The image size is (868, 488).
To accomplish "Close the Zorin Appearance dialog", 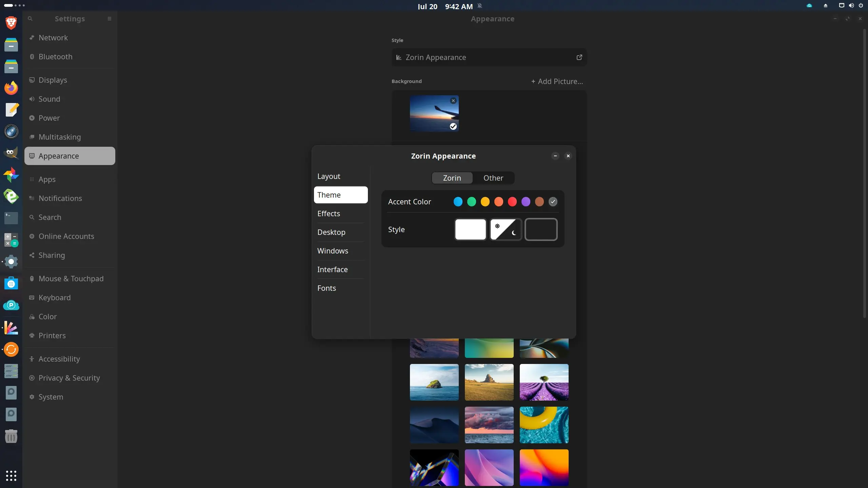I will tap(568, 156).
